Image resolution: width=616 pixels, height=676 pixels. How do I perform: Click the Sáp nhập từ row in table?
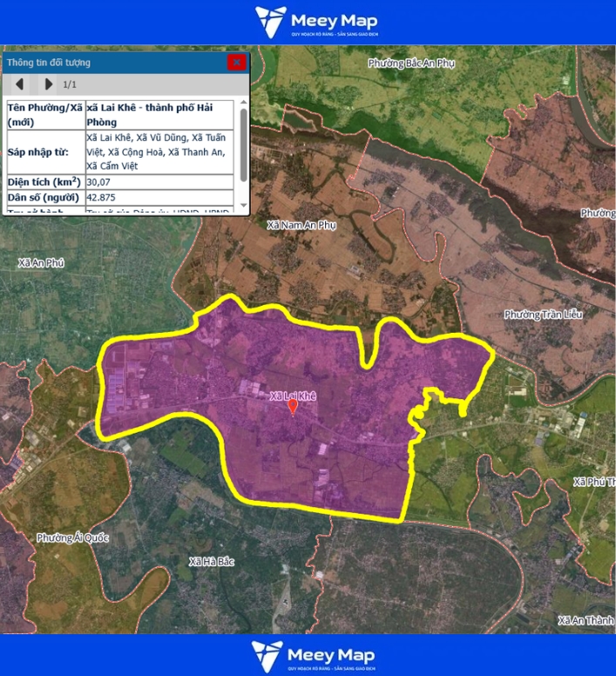coord(45,152)
